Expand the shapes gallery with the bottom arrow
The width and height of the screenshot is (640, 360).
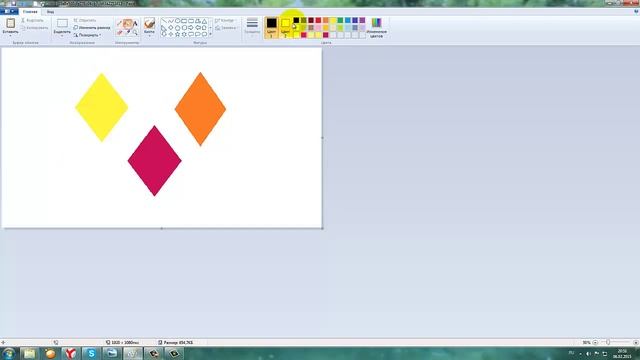(211, 34)
